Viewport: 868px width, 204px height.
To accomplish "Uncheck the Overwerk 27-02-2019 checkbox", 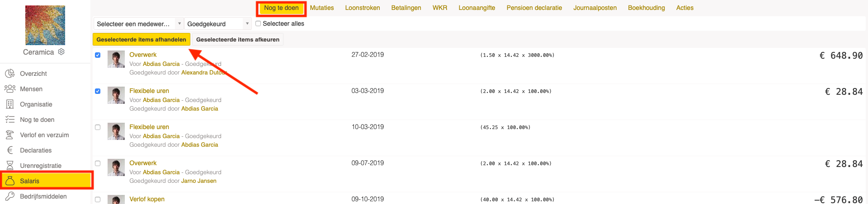I will pos(98,55).
